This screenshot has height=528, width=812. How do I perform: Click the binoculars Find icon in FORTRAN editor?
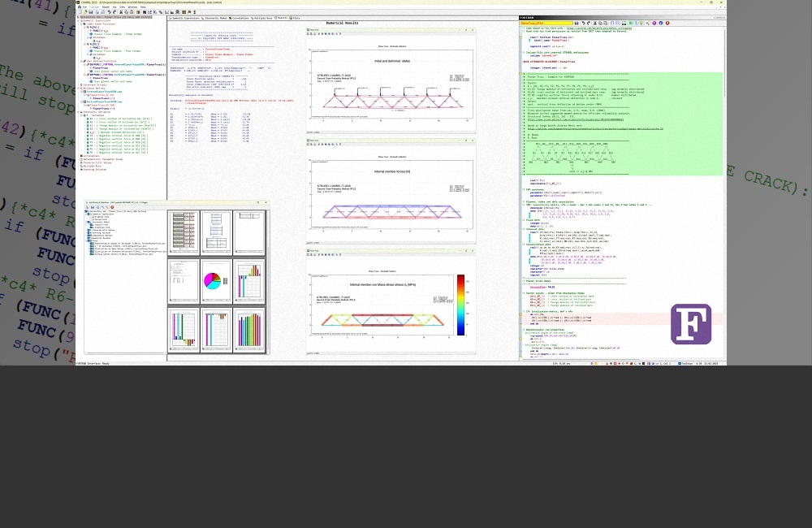[577, 24]
